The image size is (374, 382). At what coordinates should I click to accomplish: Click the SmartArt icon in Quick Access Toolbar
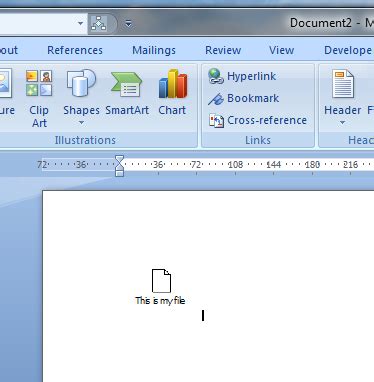(99, 23)
